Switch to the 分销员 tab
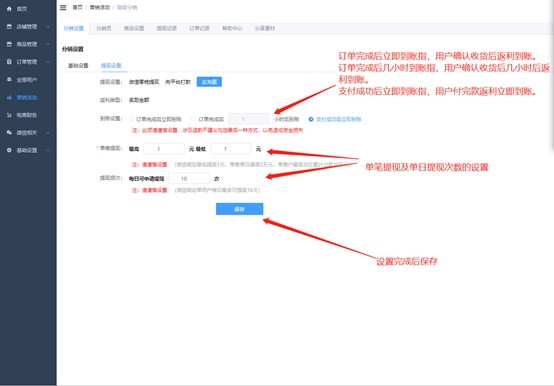Image resolution: width=554 pixels, height=386 pixels. (104, 28)
